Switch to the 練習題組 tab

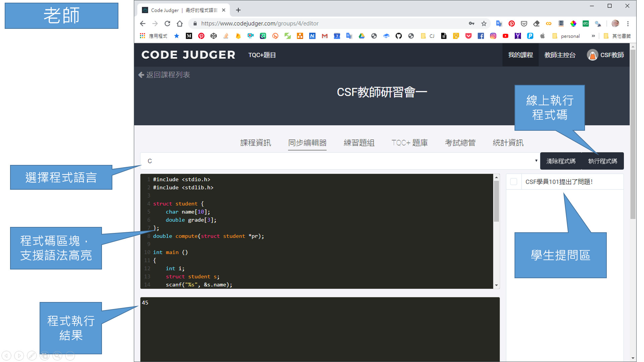click(x=359, y=143)
